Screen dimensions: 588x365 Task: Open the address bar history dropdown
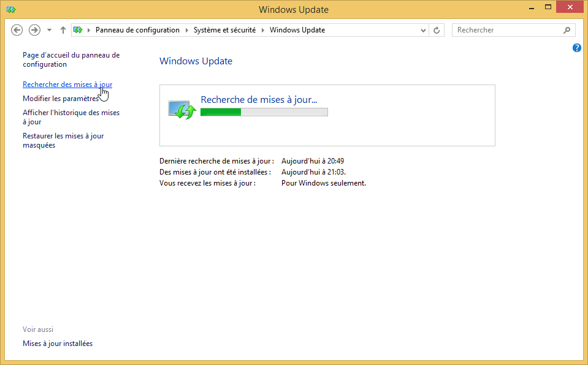click(423, 31)
